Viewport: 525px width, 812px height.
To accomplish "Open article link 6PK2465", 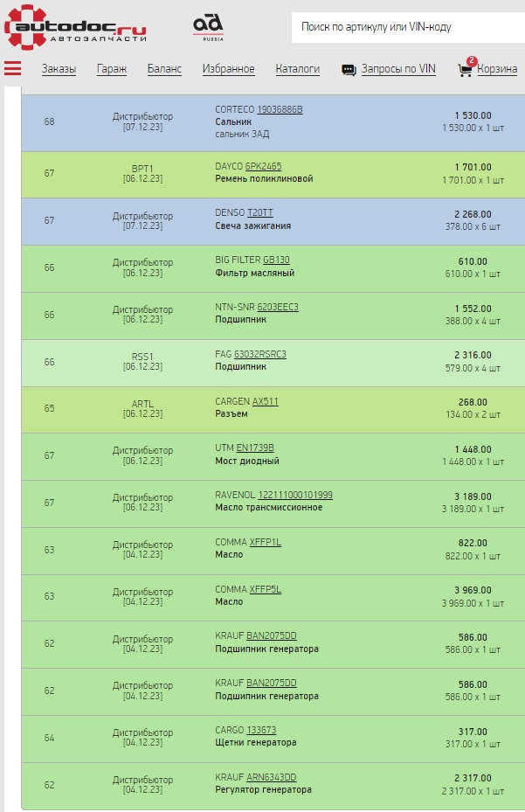I will point(263,166).
